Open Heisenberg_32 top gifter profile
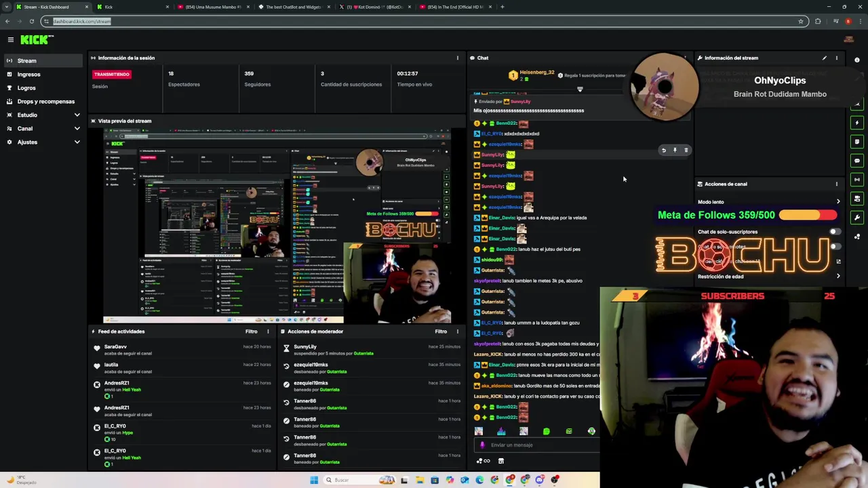 (537, 73)
